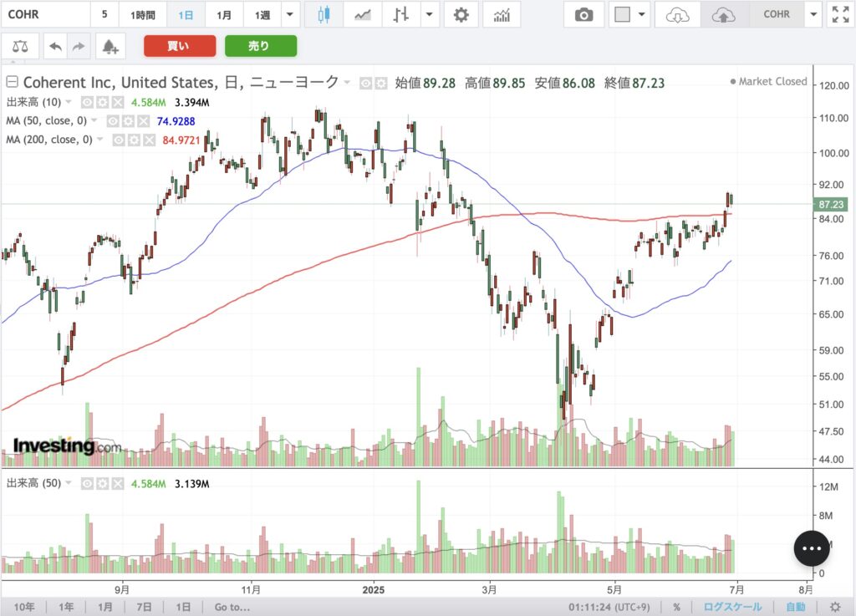This screenshot has width=856, height=616.
Task: Open chart settings gear icon
Action: [461, 15]
